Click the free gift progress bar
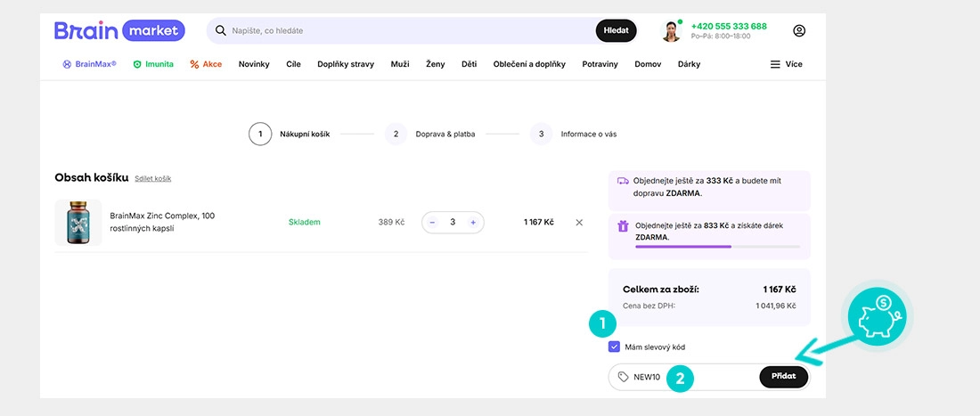Image resolution: width=980 pixels, height=416 pixels. tap(717, 247)
